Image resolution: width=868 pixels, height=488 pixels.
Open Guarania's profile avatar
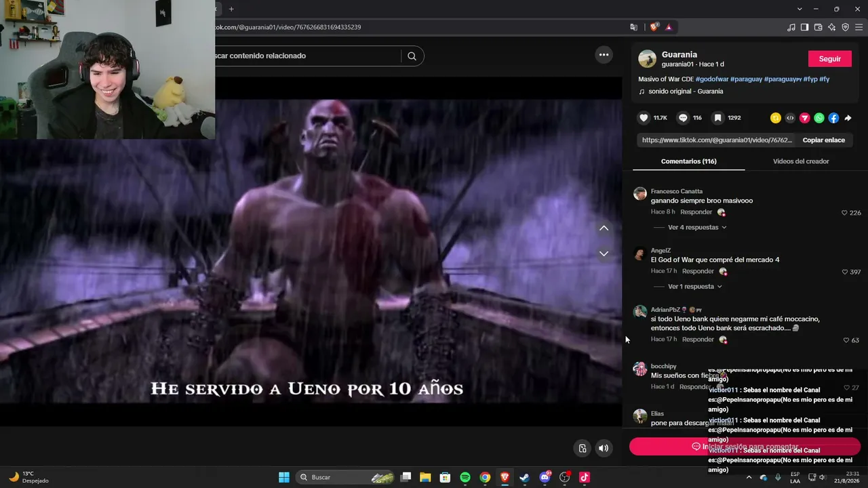(648, 59)
